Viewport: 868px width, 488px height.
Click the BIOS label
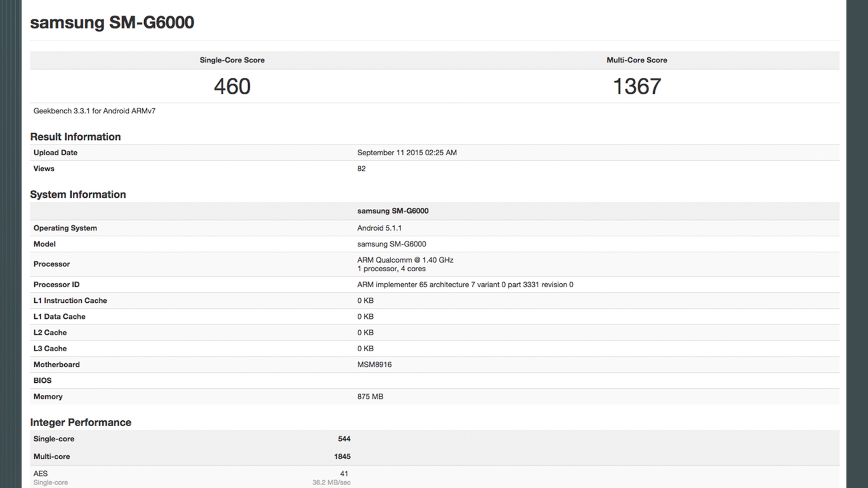coord(42,381)
